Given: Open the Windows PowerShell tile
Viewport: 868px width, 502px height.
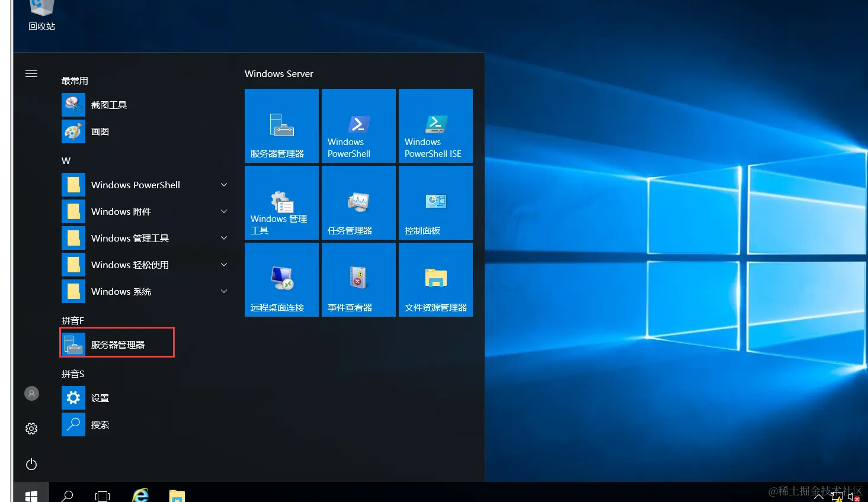Looking at the screenshot, I should [x=358, y=125].
